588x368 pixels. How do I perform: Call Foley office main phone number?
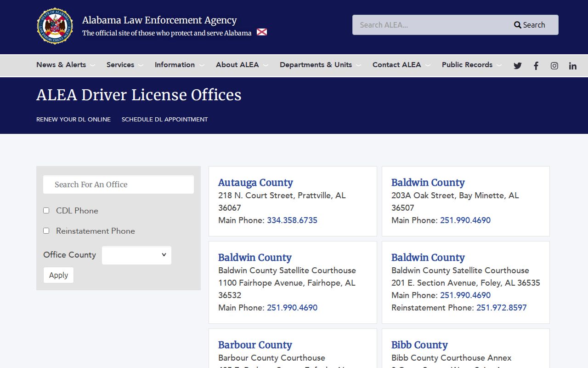click(465, 295)
